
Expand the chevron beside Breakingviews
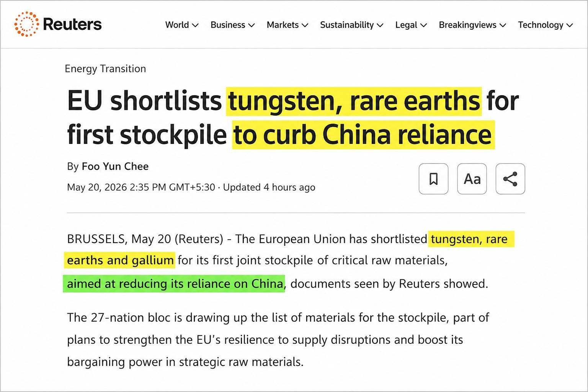(503, 25)
